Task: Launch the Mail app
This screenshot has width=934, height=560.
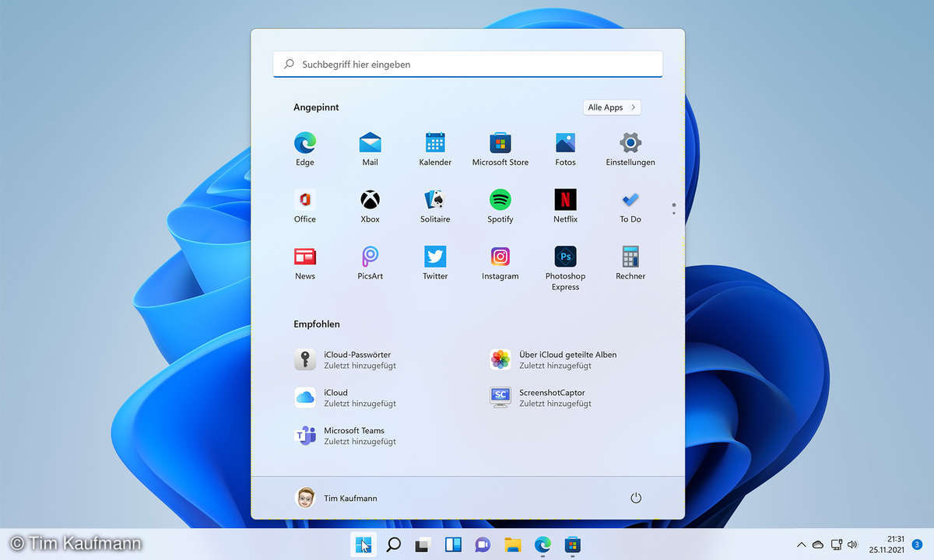Action: tap(370, 149)
